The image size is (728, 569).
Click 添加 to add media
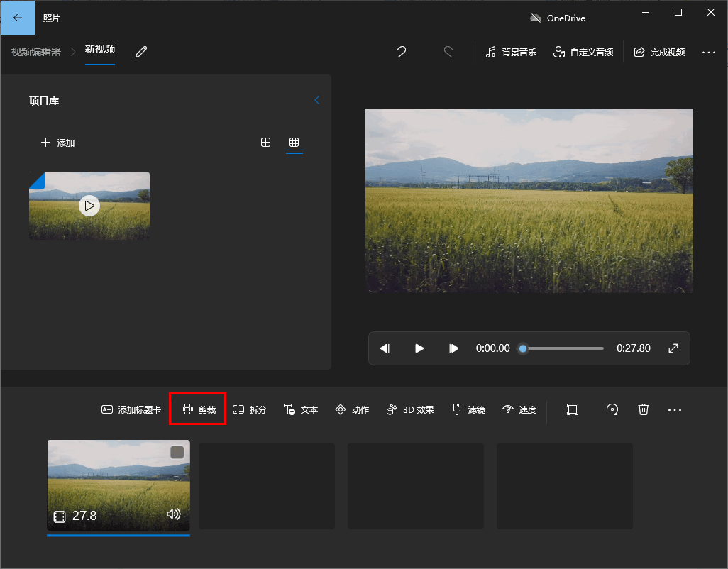(x=58, y=143)
